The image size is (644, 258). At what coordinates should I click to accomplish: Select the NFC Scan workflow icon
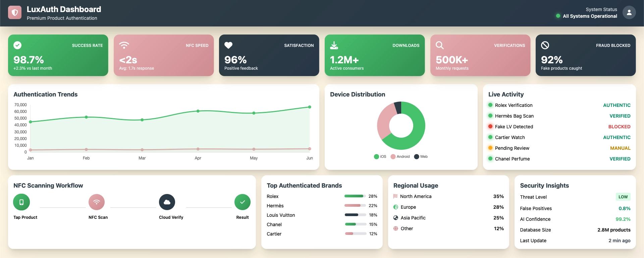click(97, 202)
